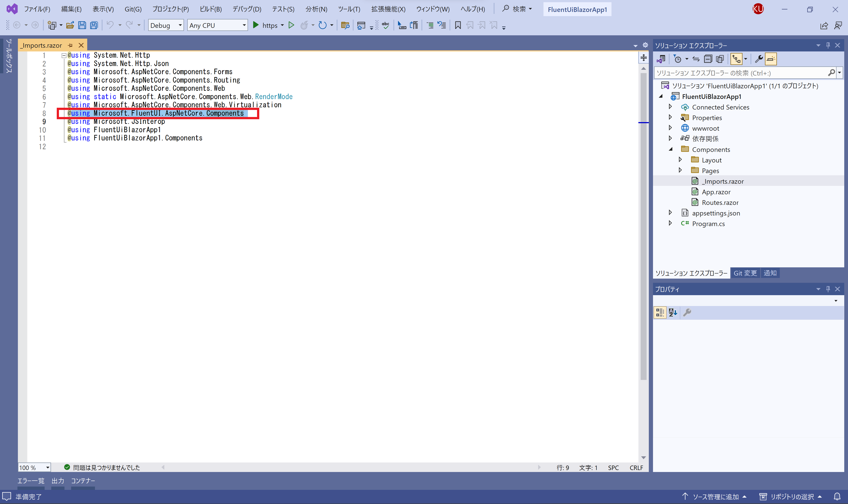Open the 拡張機能(X) menu
Screen dimensions: 848x504
(388, 9)
